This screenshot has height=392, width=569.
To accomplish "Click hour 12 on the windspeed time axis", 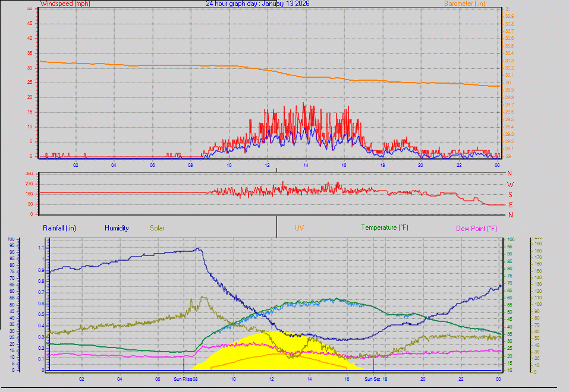I will coord(267,165).
